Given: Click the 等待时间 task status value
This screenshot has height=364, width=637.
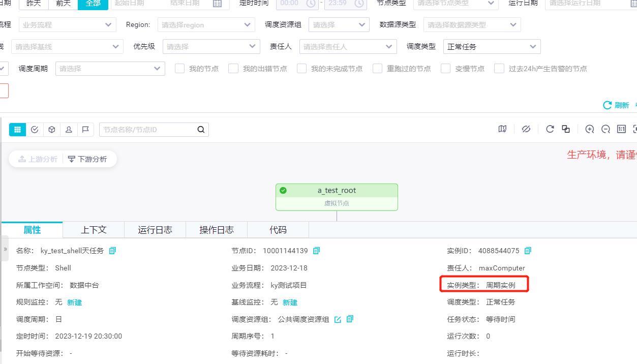Looking at the screenshot, I should point(500,319).
